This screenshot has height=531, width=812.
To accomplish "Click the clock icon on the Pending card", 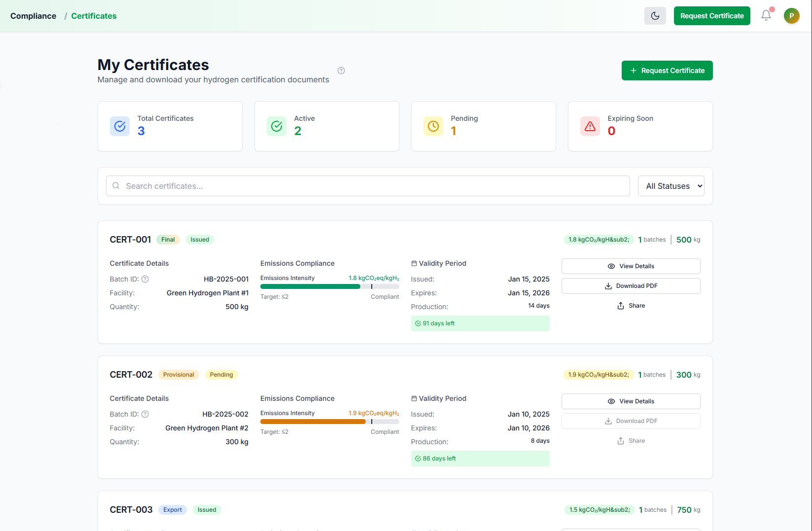I will [433, 126].
